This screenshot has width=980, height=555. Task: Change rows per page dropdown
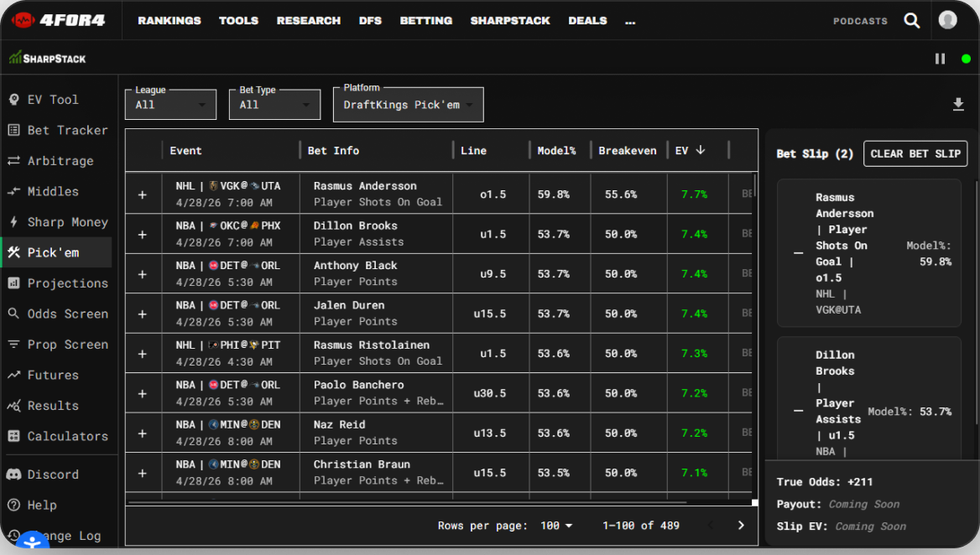tap(556, 526)
